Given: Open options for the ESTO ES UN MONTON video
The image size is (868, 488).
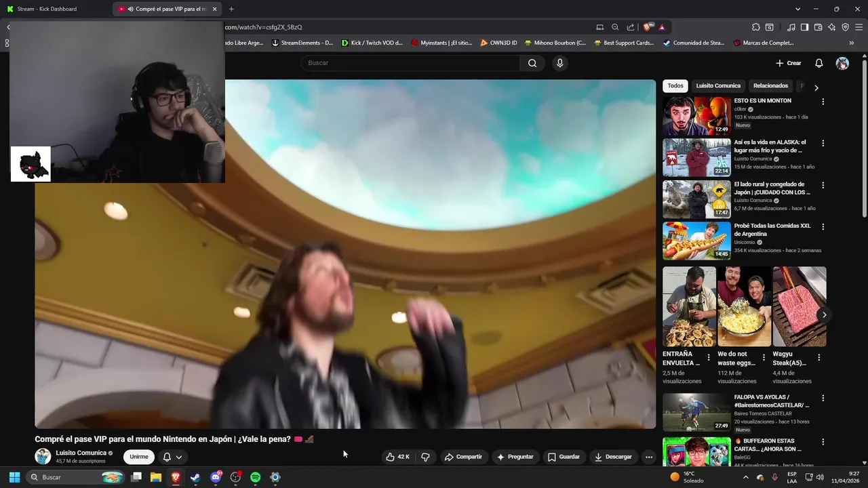Looking at the screenshot, I should [x=823, y=102].
